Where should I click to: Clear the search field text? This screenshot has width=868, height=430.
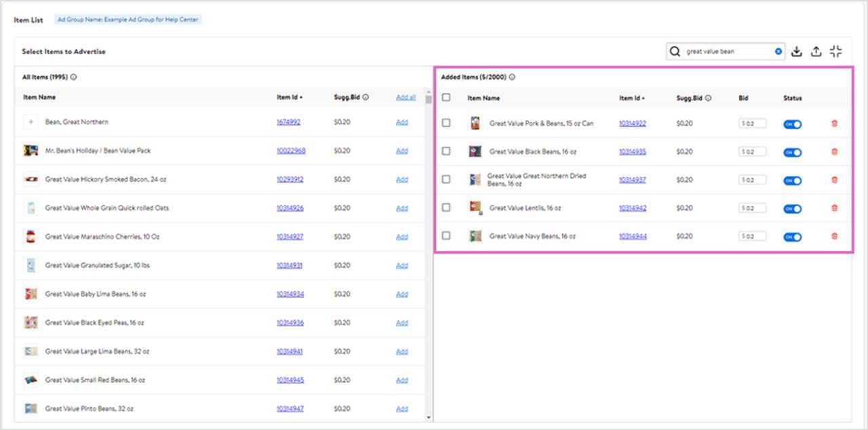(x=778, y=52)
